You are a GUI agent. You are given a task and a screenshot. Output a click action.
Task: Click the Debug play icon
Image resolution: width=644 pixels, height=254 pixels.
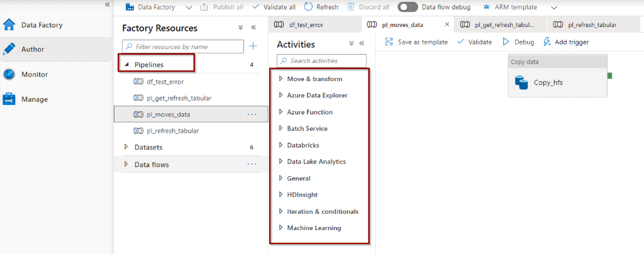(506, 42)
